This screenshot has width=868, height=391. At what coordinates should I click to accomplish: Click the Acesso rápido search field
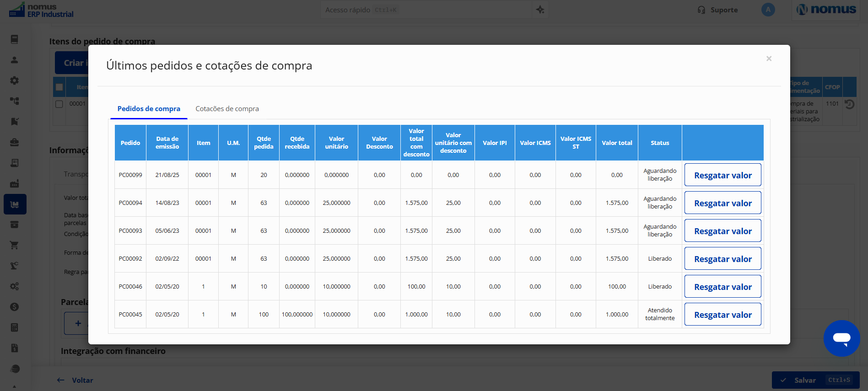click(x=426, y=10)
